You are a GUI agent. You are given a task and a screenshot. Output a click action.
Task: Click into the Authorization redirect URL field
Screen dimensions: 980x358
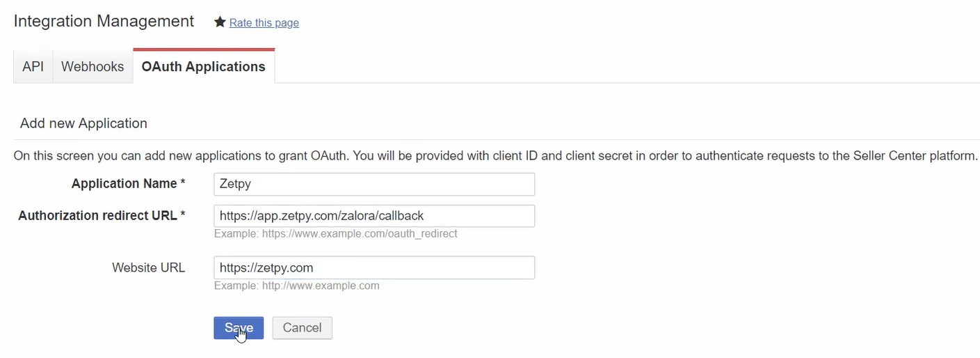click(374, 216)
